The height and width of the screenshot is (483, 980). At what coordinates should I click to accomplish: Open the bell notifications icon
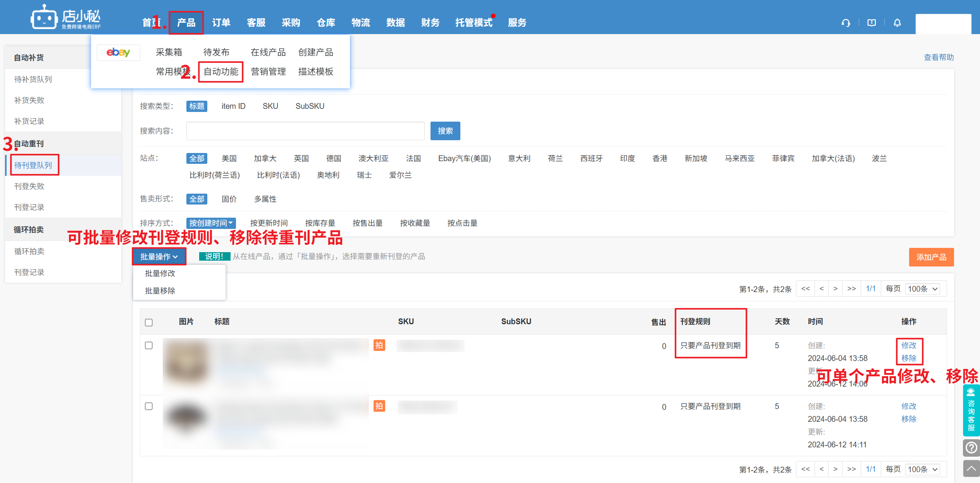click(897, 23)
